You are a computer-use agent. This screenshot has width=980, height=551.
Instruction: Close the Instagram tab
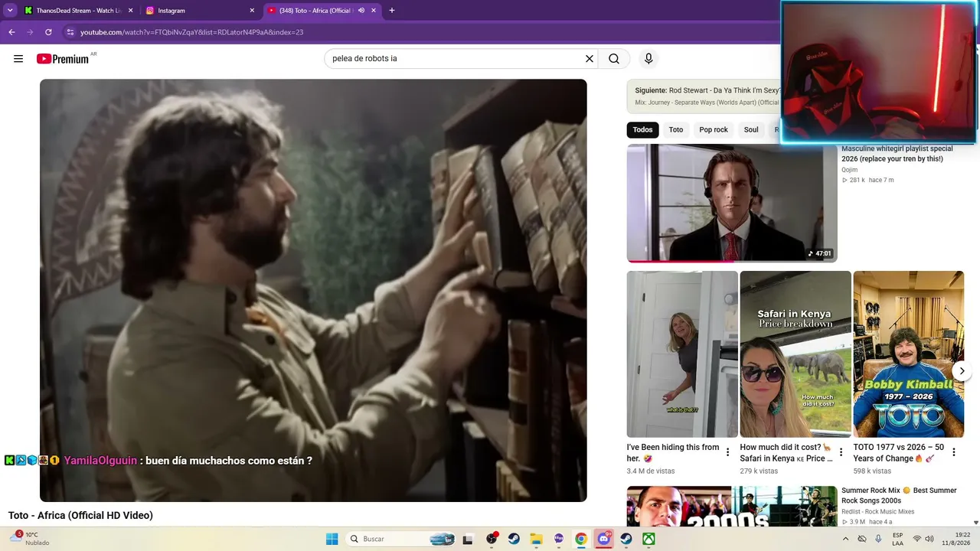tap(252, 11)
